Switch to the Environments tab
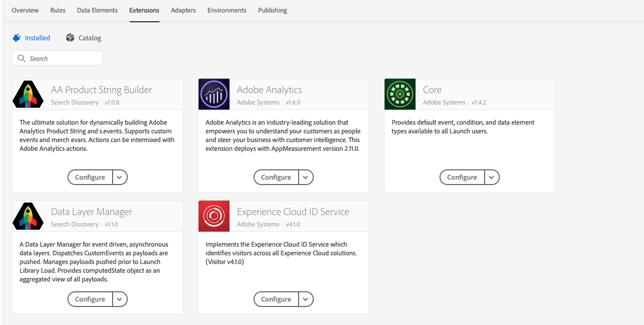The width and height of the screenshot is (644, 325). pyautogui.click(x=227, y=10)
